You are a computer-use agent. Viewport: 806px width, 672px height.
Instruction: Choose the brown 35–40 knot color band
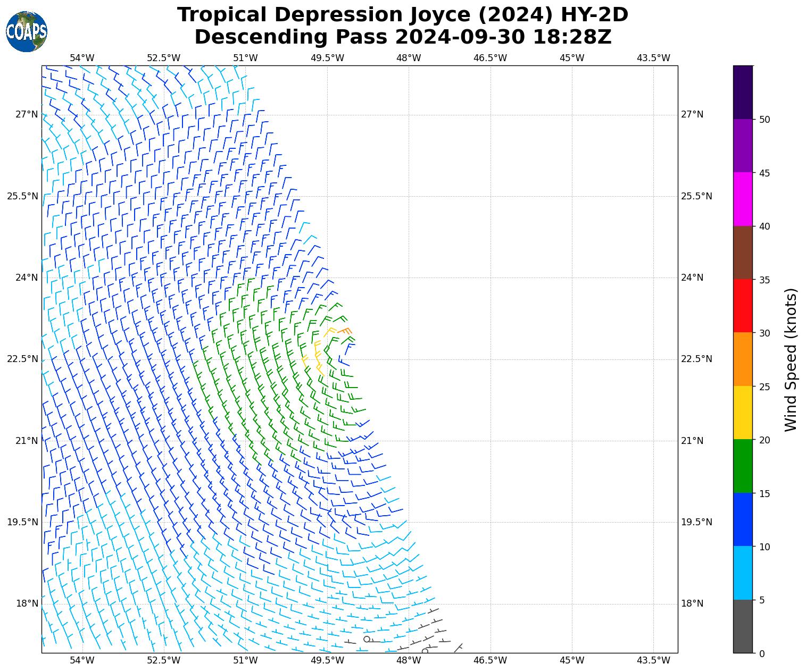pyautogui.click(x=742, y=253)
